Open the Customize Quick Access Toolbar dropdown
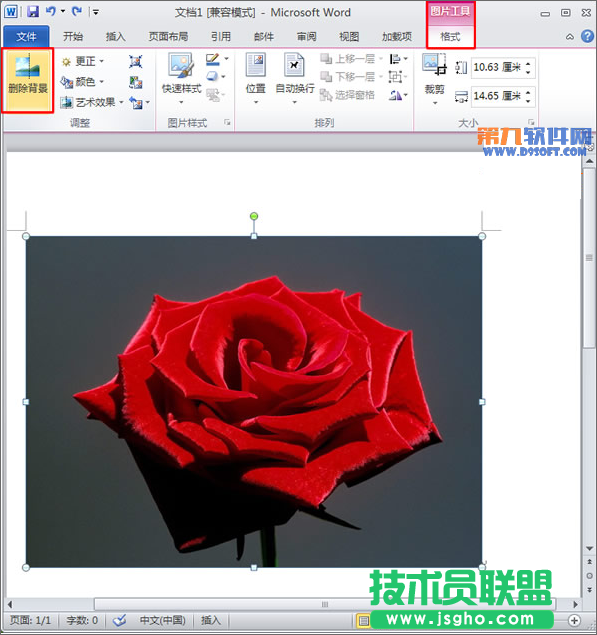 pos(96,12)
